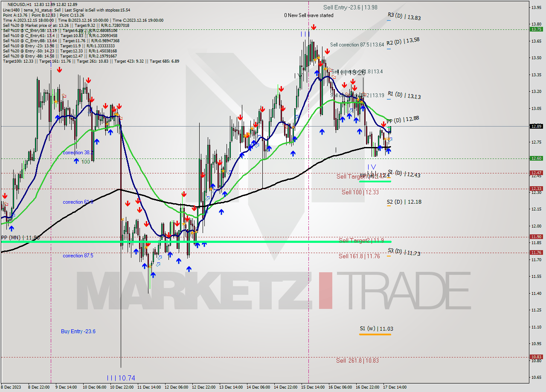Viewport: 546px width, 392px height.
Task: Click the 'Time A:2023.12.15 18:00:00' info line
Action: click(x=28, y=20)
